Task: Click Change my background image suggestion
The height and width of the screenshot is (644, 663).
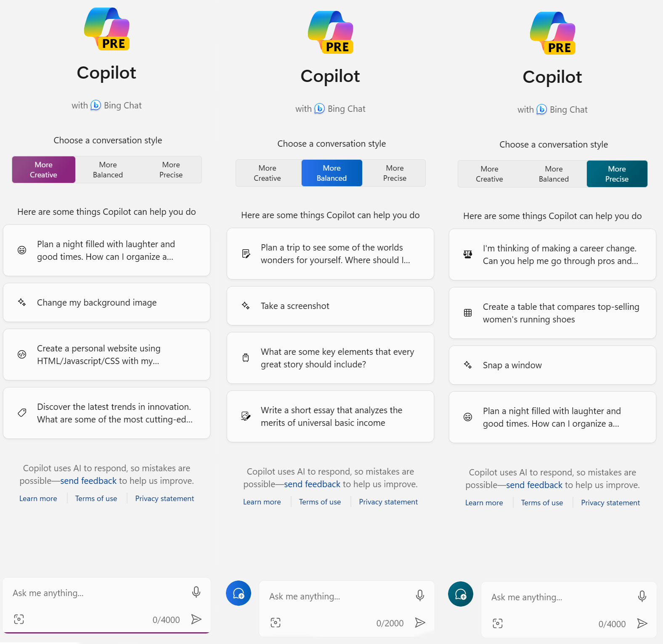Action: 106,303
